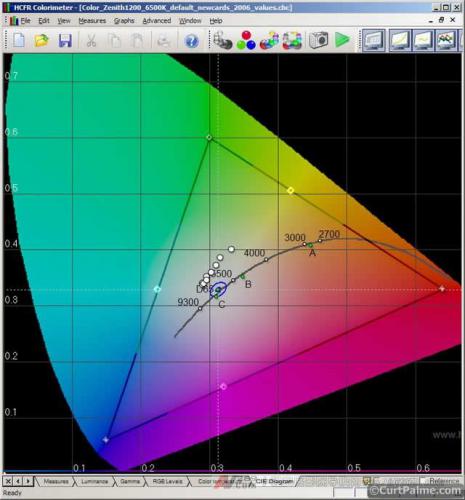The width and height of the screenshot is (465, 500).
Task: Click the 9300 color temperature point
Action: point(200,309)
